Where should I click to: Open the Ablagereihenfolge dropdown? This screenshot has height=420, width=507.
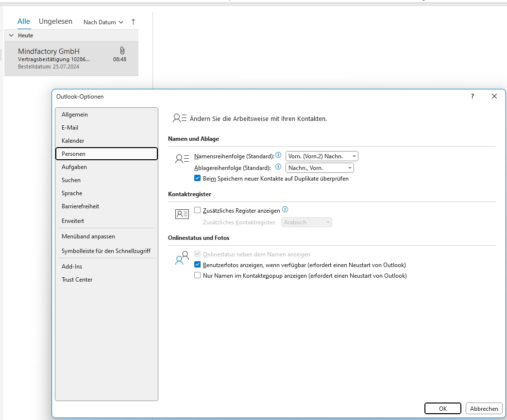pos(320,168)
